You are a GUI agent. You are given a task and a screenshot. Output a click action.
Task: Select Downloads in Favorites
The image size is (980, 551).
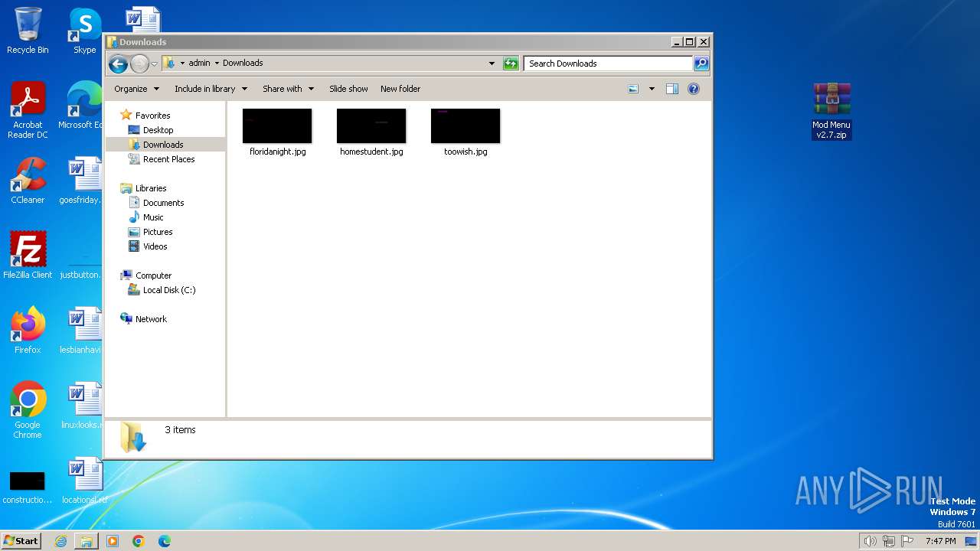[x=163, y=145]
